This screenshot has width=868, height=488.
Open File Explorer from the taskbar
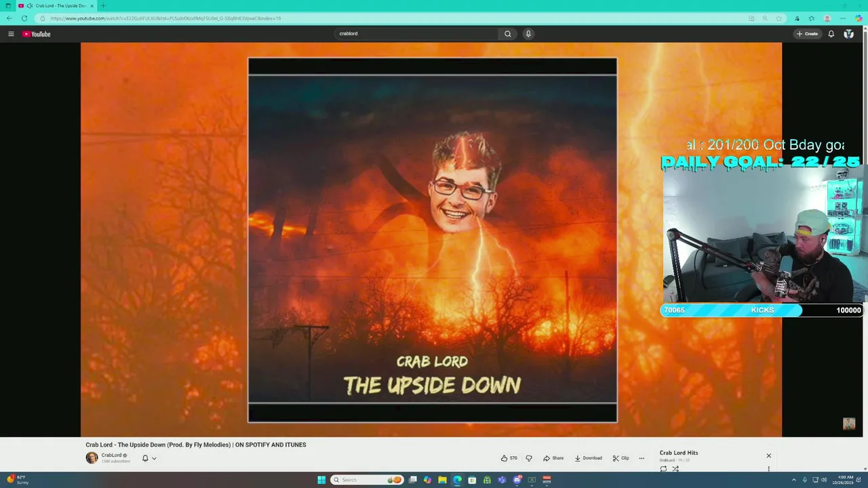click(x=442, y=480)
